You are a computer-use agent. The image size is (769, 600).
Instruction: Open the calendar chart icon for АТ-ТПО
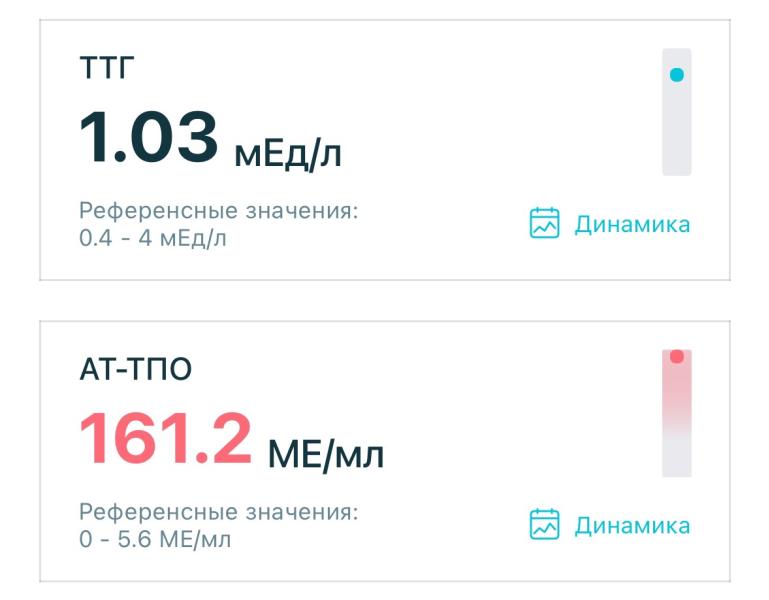tap(544, 524)
